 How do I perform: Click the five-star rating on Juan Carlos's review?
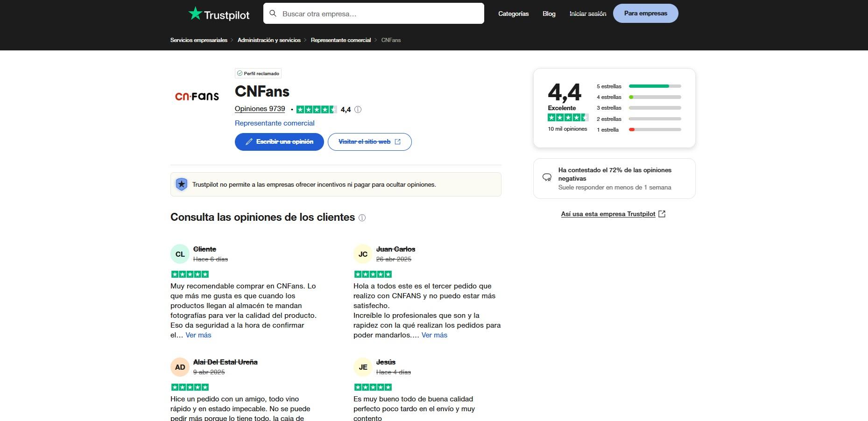373,274
